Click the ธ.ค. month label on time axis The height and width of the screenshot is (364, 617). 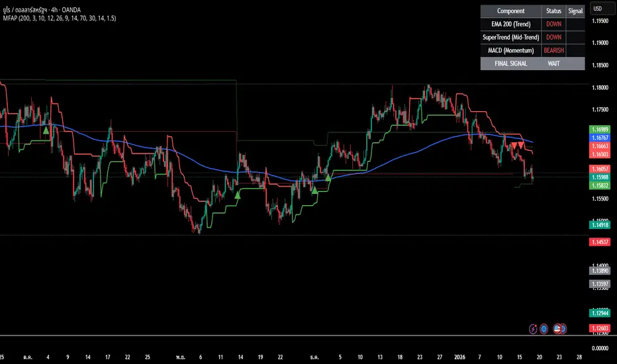(x=314, y=357)
